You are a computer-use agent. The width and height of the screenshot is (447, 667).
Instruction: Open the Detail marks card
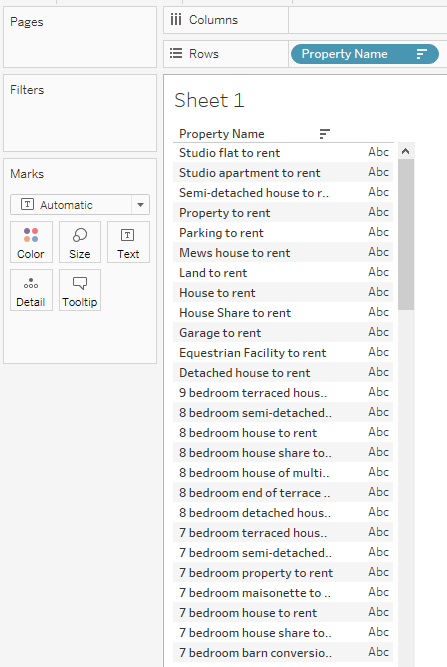click(x=31, y=290)
